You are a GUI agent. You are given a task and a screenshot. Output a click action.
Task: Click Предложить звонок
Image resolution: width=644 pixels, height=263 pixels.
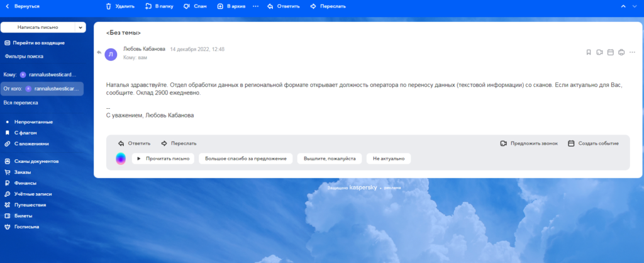pyautogui.click(x=529, y=143)
